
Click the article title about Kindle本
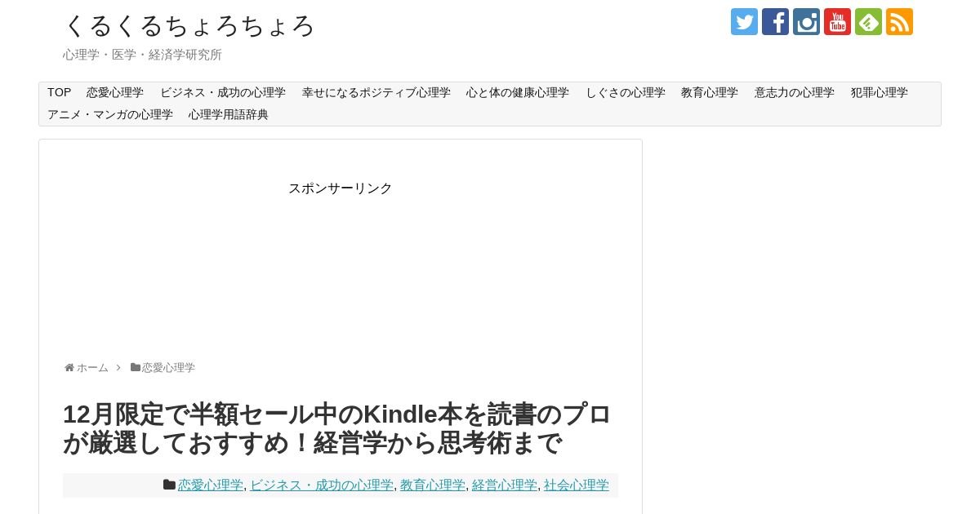(337, 428)
